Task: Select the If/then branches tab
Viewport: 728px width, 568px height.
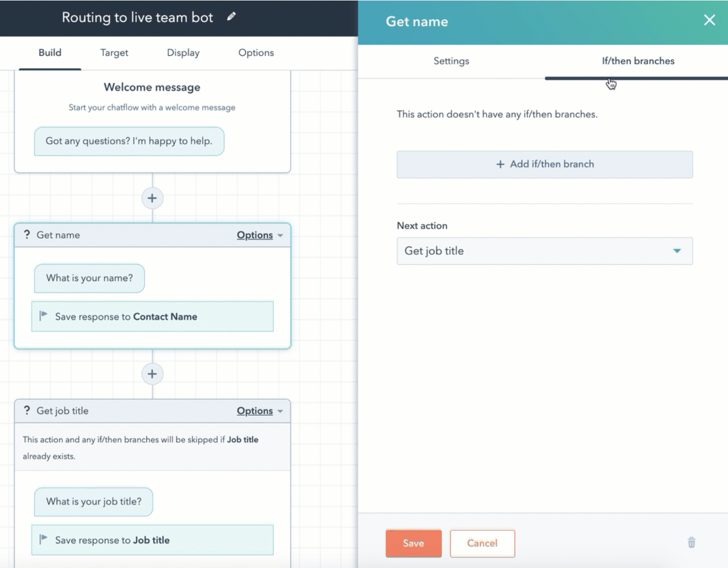Action: (638, 61)
